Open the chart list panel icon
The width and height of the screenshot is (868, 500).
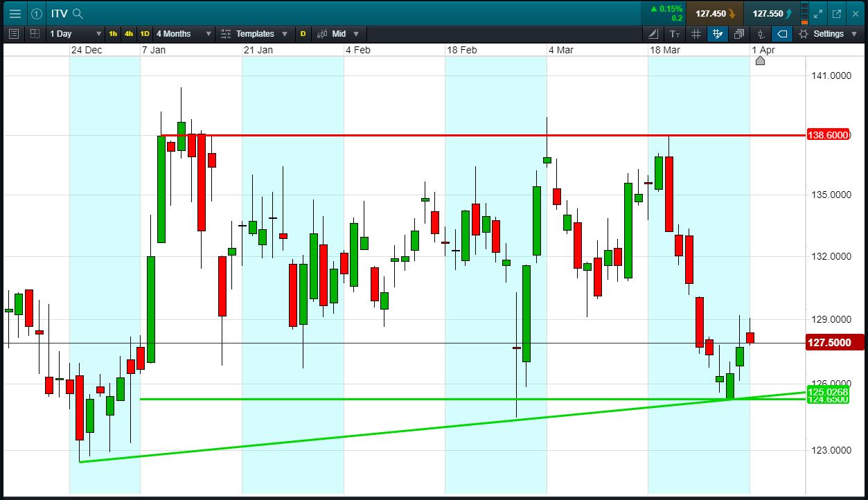point(14,33)
